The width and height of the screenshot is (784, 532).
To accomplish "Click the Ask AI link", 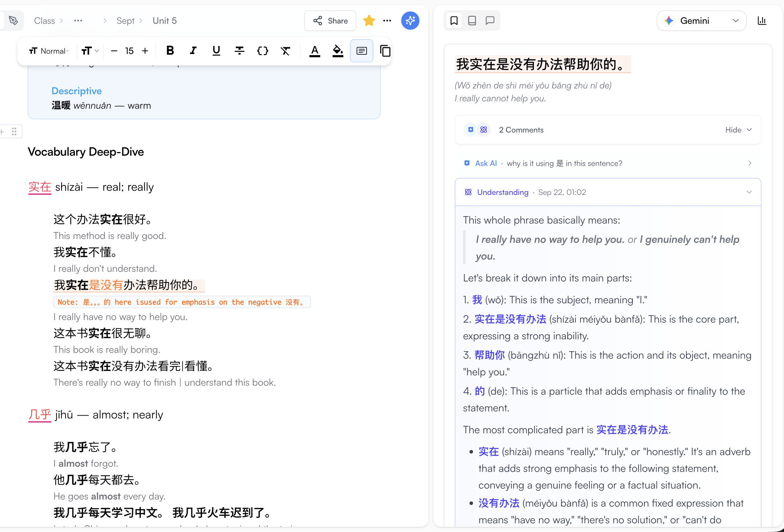I will click(x=486, y=163).
